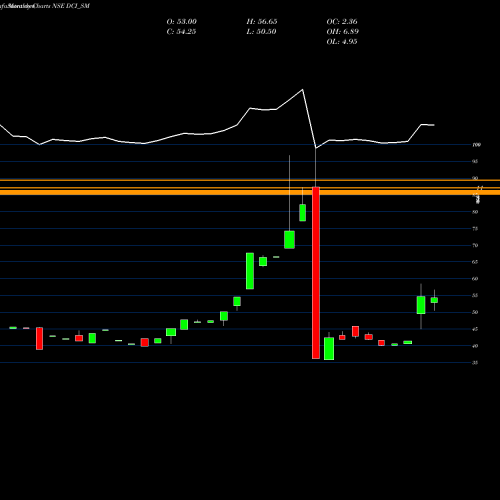This screenshot has width=500, height=500.
Task: Select the rightmost green candlestick
Action: click(x=434, y=300)
